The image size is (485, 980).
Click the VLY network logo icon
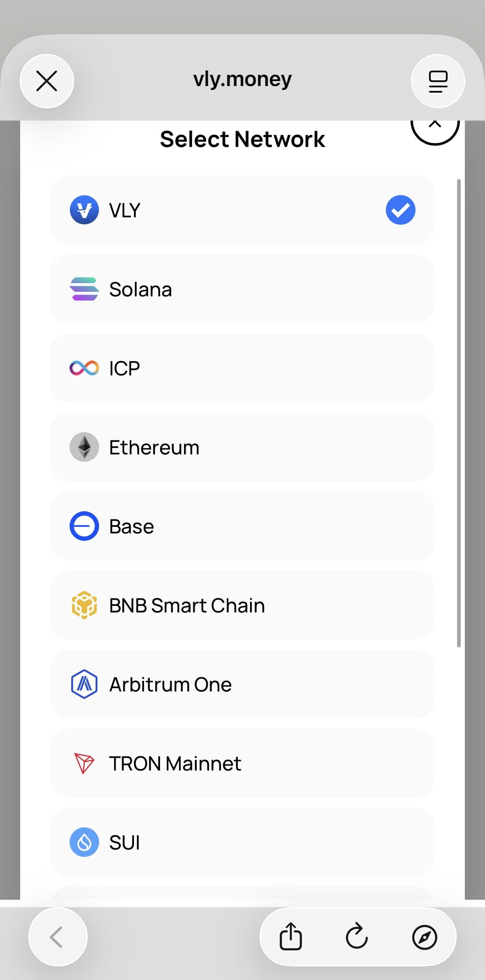[x=84, y=210]
